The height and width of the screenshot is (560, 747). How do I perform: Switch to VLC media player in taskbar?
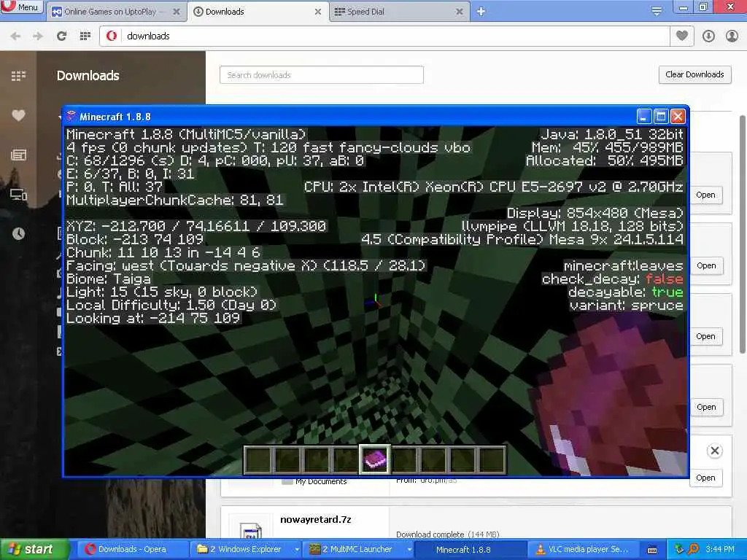point(583,550)
